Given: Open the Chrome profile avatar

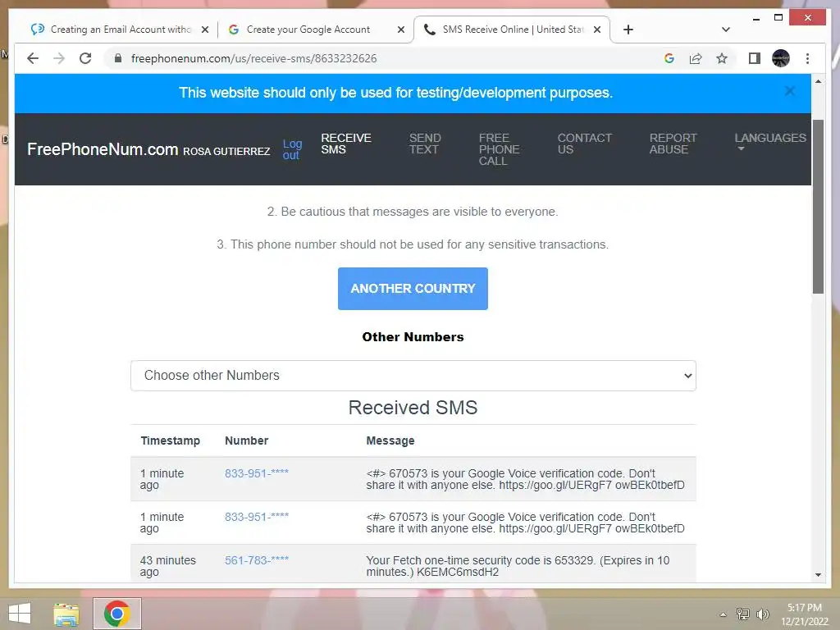Looking at the screenshot, I should click(x=781, y=58).
